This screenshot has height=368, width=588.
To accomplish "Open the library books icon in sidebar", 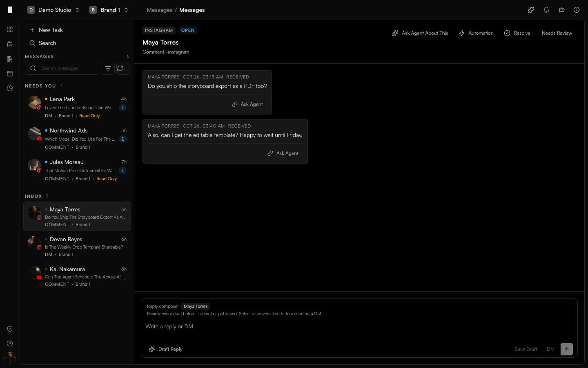I will (10, 59).
